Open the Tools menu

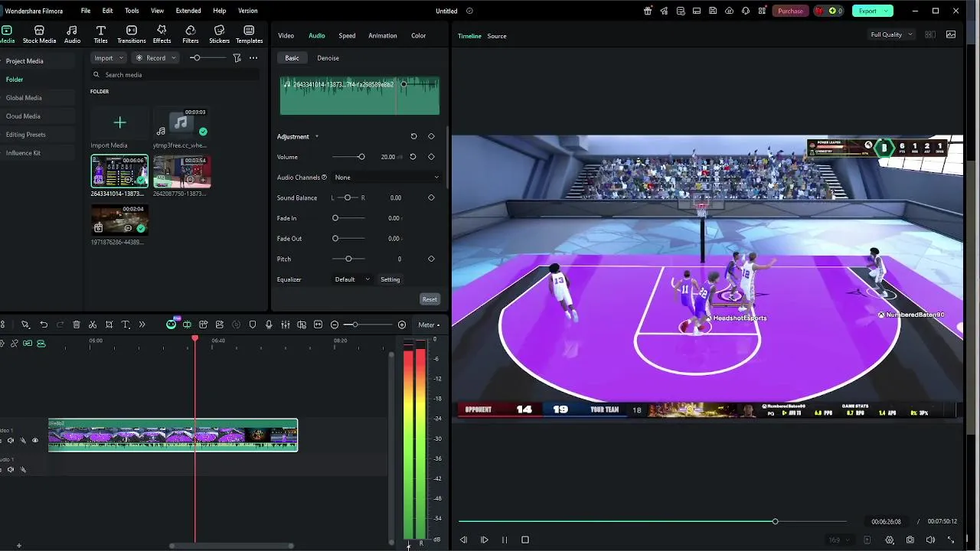tap(132, 11)
